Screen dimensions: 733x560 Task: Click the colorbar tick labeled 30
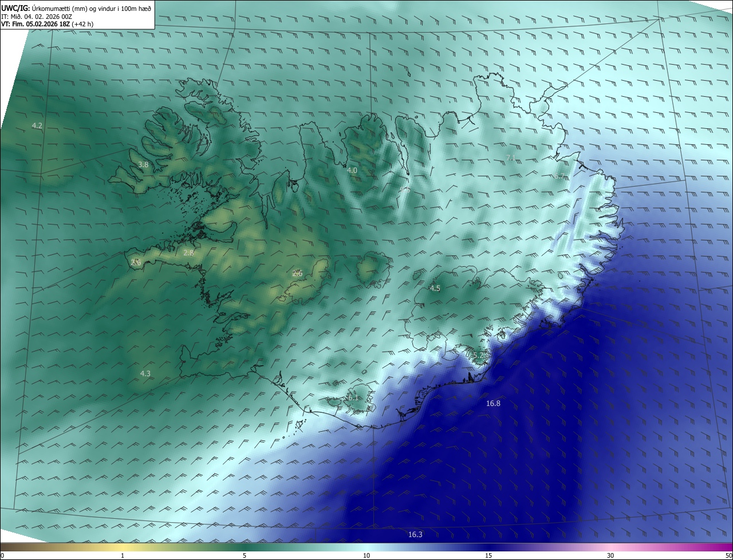point(610,555)
